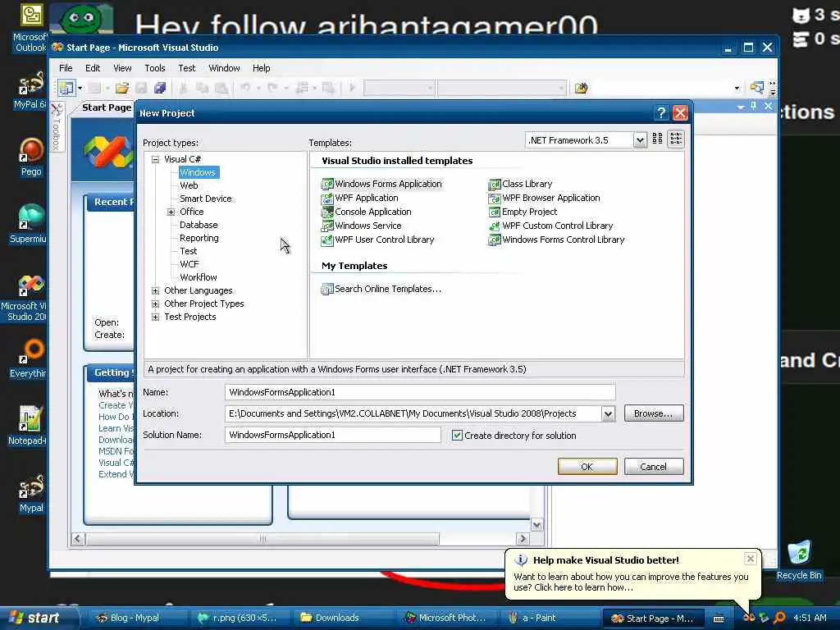Select Windows Forms Application template
This screenshot has width=840, height=630.
click(381, 184)
